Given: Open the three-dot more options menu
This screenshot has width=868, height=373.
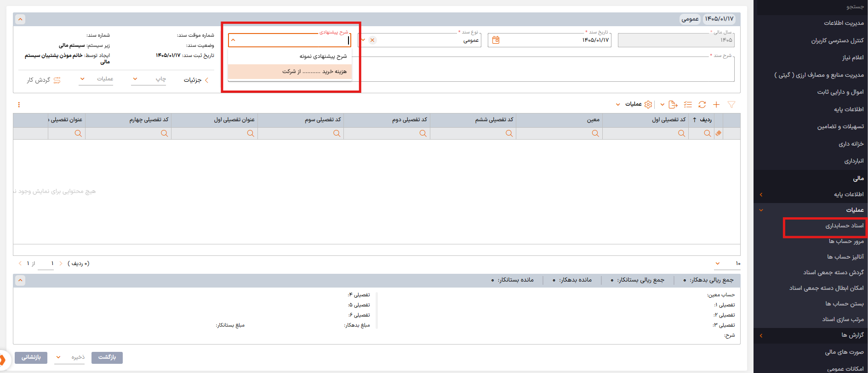Looking at the screenshot, I should point(19,105).
